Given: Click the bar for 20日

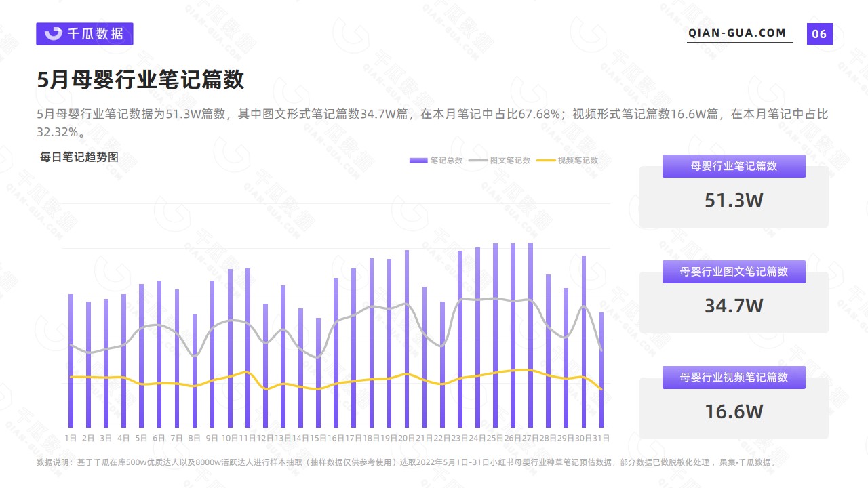Looking at the screenshot, I should point(407,339).
